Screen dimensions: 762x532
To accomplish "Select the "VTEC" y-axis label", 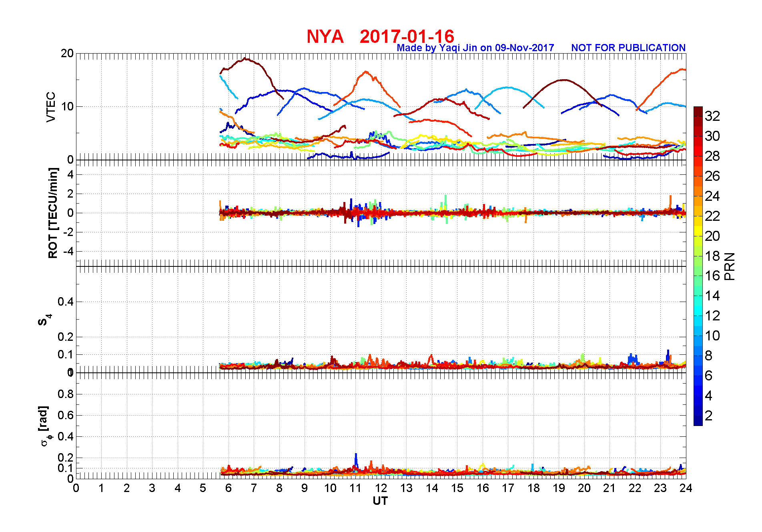I will pos(51,107).
